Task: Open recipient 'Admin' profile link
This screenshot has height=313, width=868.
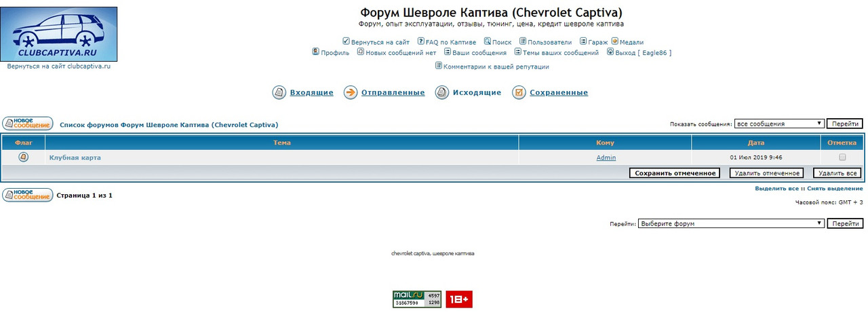Action: pos(606,158)
